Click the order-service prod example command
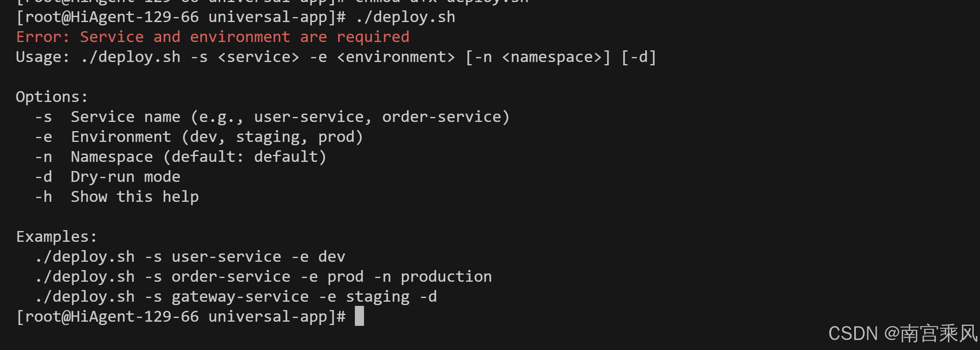Viewport: 980px width, 350px height. tap(263, 277)
